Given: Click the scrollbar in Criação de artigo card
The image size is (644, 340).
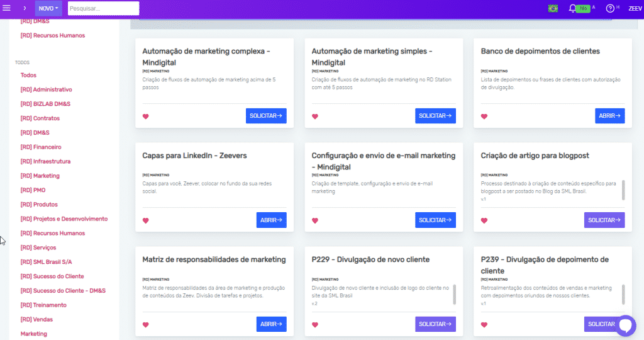Looking at the screenshot, I should (x=623, y=190).
